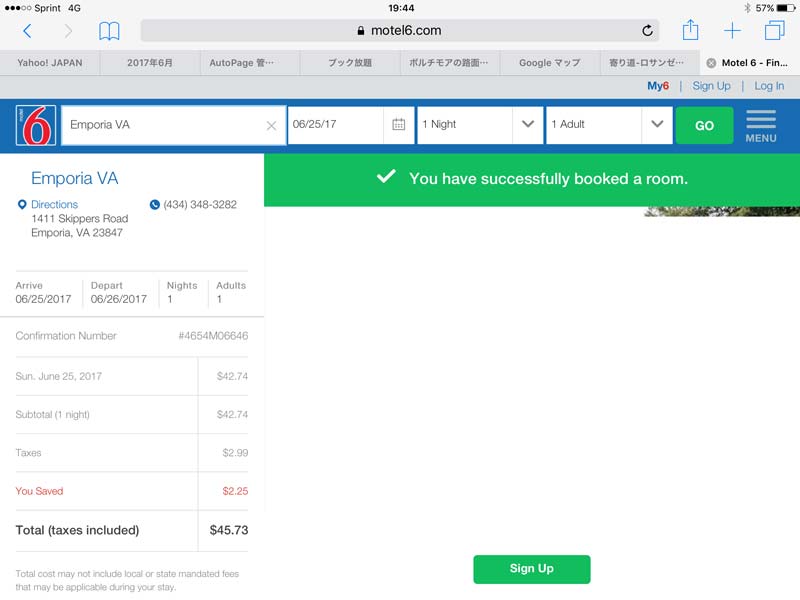Click the Depart date 06/26/2017
Image resolution: width=800 pixels, height=600 pixels.
[119, 299]
